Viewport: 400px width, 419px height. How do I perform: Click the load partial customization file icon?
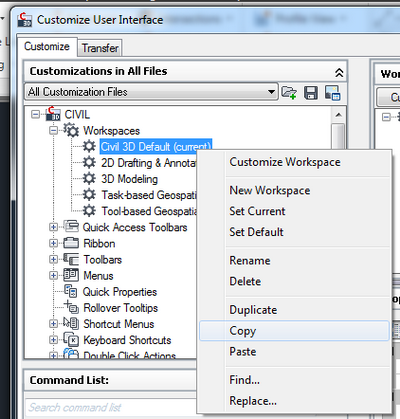289,92
